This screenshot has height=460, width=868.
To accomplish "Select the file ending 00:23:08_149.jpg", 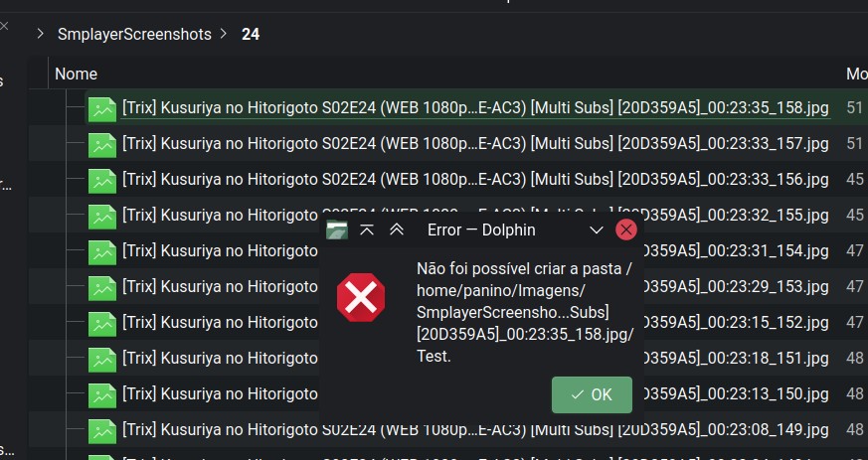I will 475,429.
